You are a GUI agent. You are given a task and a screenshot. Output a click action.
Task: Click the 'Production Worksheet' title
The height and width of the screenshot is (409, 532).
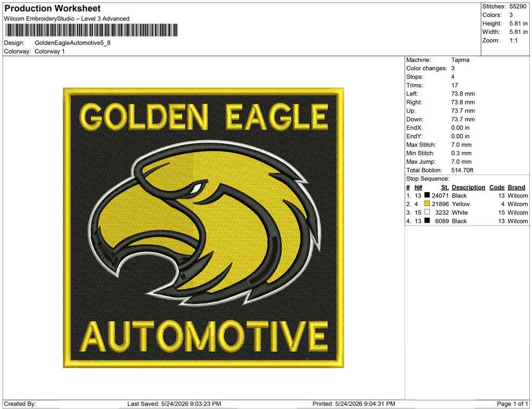[x=53, y=9]
